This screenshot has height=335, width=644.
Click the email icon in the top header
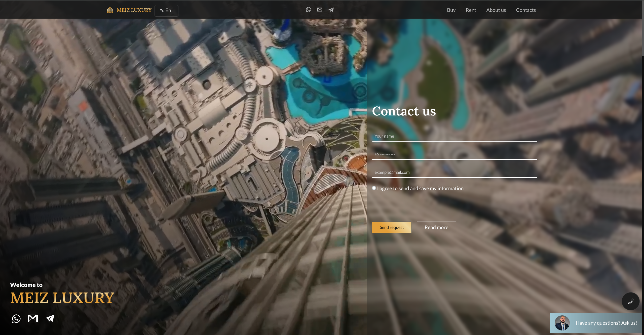click(x=320, y=10)
